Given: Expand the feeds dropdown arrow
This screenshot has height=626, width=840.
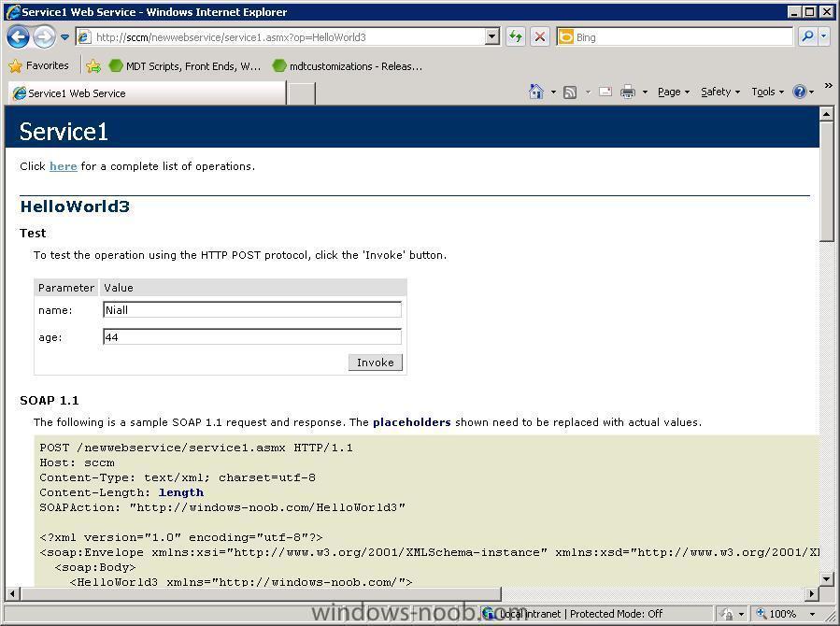Looking at the screenshot, I should [x=588, y=92].
